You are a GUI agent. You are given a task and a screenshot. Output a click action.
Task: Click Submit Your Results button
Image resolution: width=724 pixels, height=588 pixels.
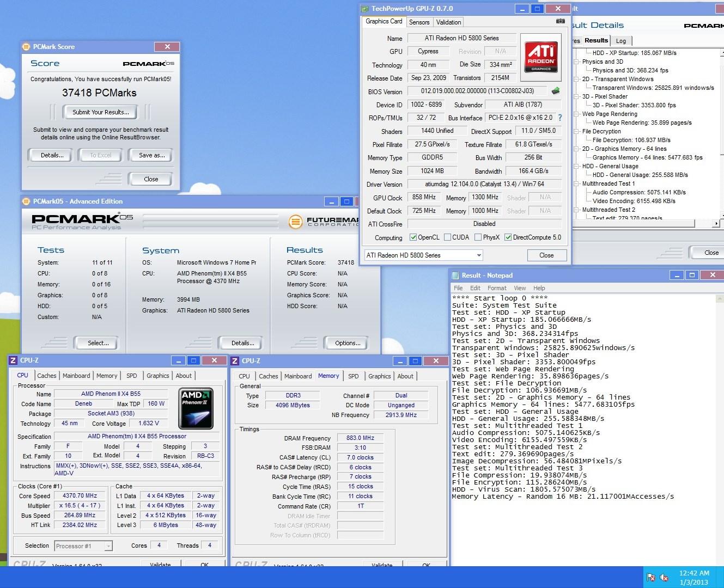point(101,112)
